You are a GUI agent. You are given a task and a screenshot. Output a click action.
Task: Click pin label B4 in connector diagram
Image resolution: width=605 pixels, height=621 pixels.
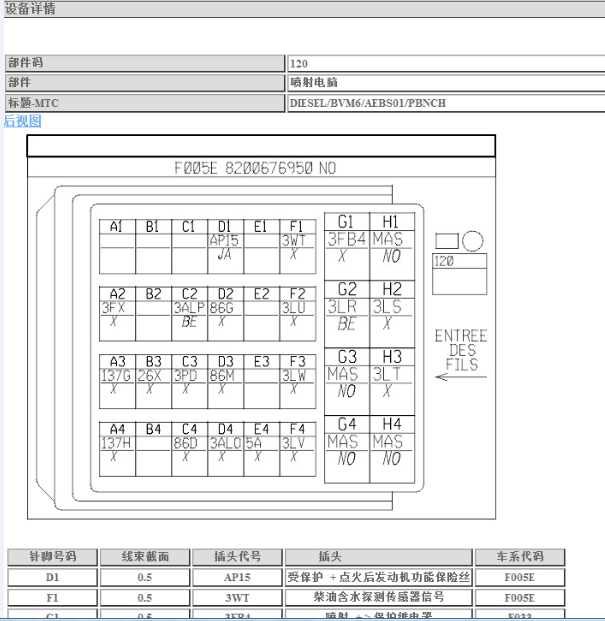[x=154, y=429]
